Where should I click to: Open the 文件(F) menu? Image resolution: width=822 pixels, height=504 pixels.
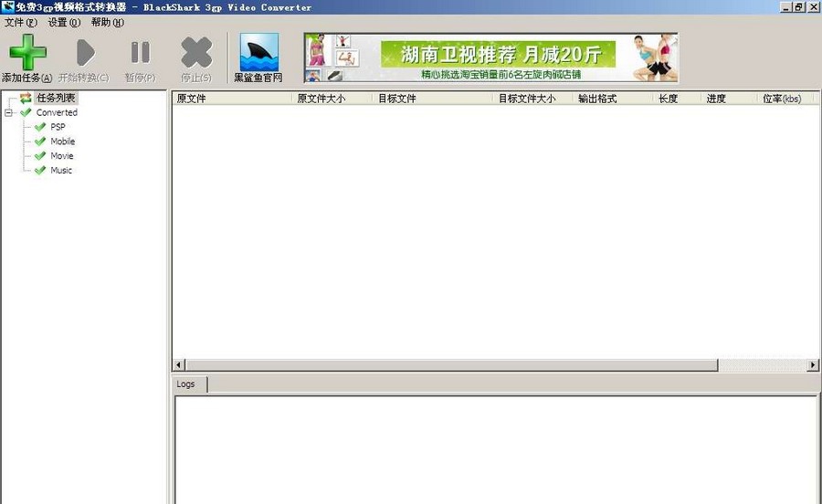tap(21, 23)
